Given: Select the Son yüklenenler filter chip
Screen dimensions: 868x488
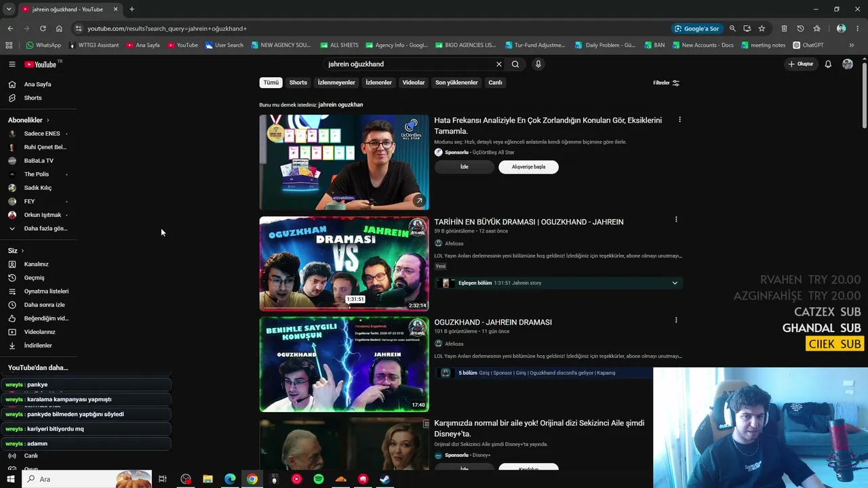Looking at the screenshot, I should [x=456, y=83].
